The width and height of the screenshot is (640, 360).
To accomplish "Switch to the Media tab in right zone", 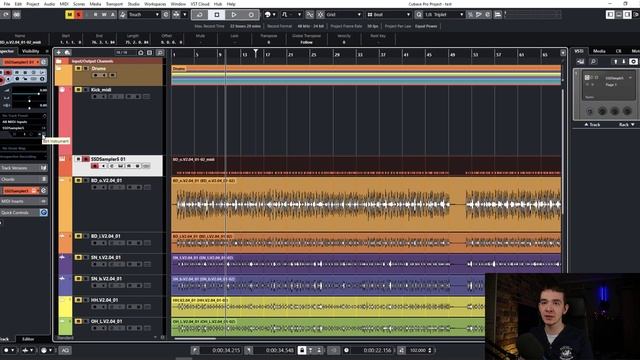I will (x=599, y=51).
